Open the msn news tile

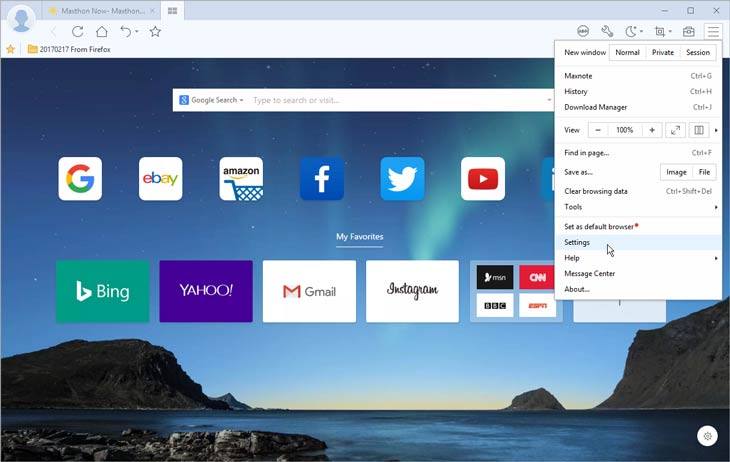click(x=495, y=278)
